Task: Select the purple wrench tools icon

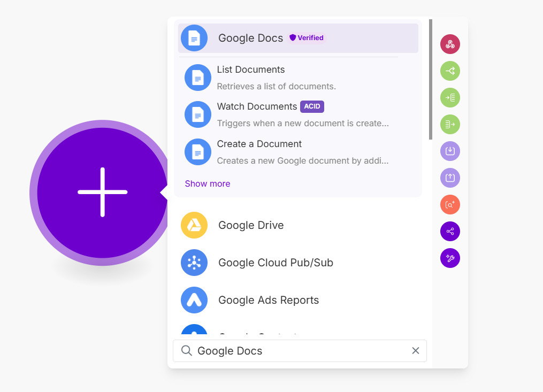Action: click(x=450, y=258)
